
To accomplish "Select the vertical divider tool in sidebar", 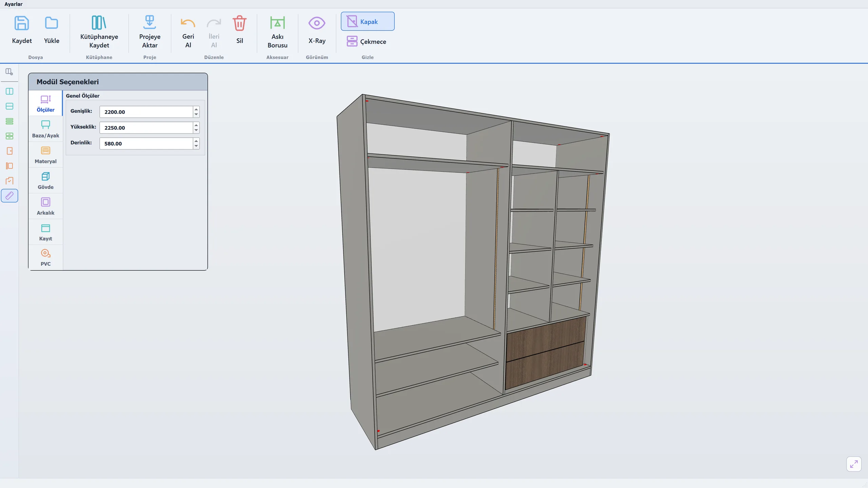I will point(9,91).
